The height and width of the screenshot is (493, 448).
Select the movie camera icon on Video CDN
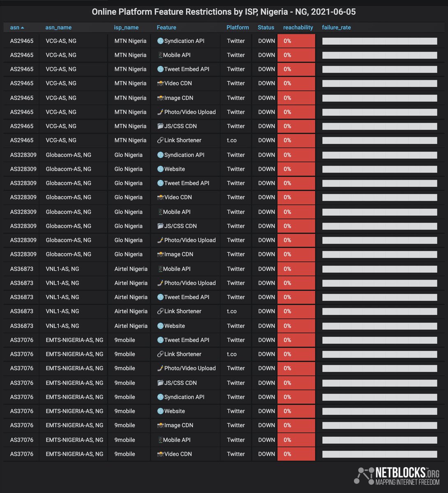160,83
